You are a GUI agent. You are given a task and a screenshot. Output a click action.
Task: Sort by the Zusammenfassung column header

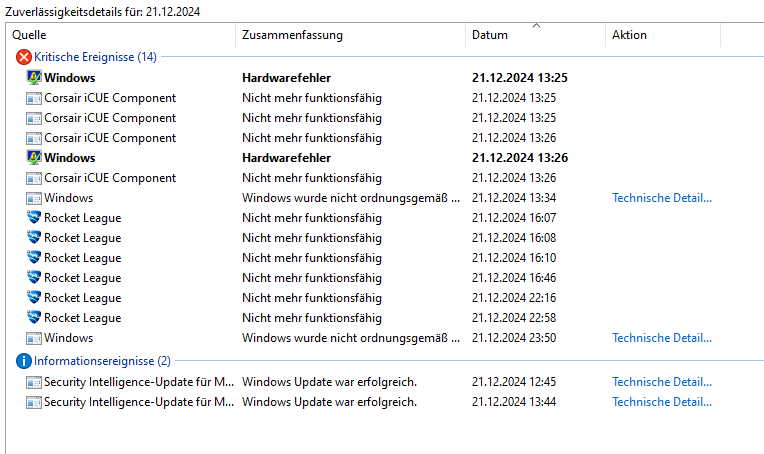(x=350, y=35)
